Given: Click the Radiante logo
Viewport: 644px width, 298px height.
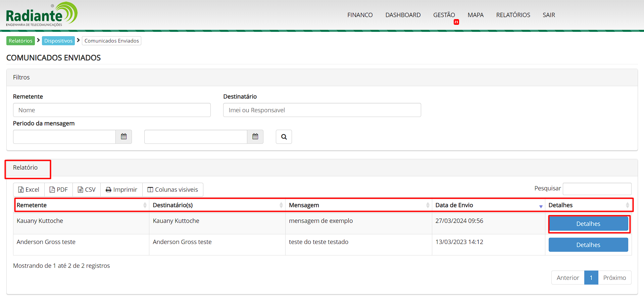Looking at the screenshot, I should [42, 14].
